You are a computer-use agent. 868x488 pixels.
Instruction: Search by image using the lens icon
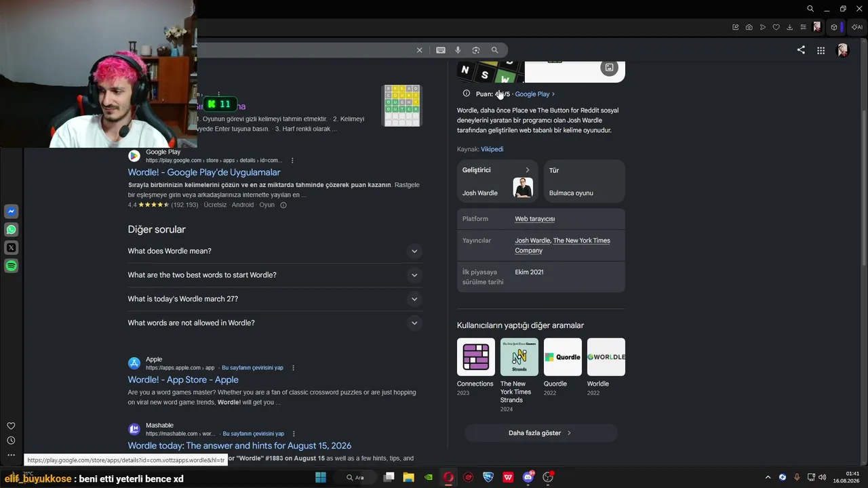[x=476, y=50]
